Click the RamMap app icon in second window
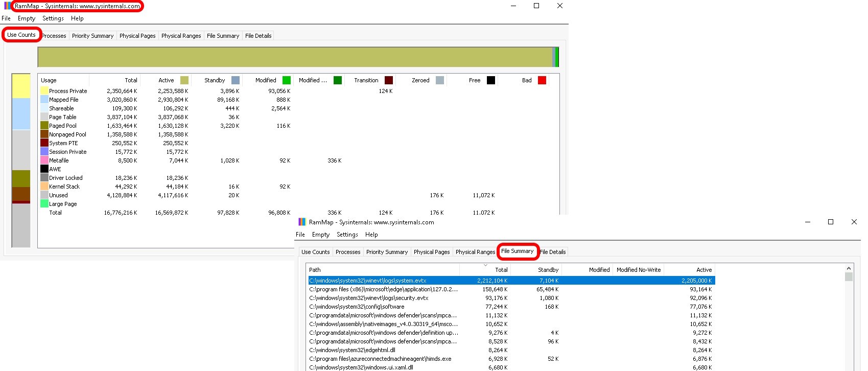The image size is (868, 371). 302,222
